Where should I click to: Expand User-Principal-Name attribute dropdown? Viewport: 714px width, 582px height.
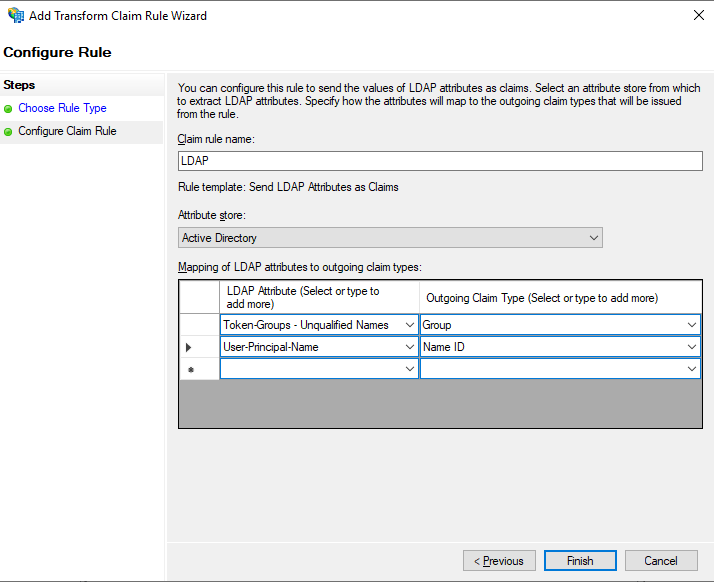(409, 347)
